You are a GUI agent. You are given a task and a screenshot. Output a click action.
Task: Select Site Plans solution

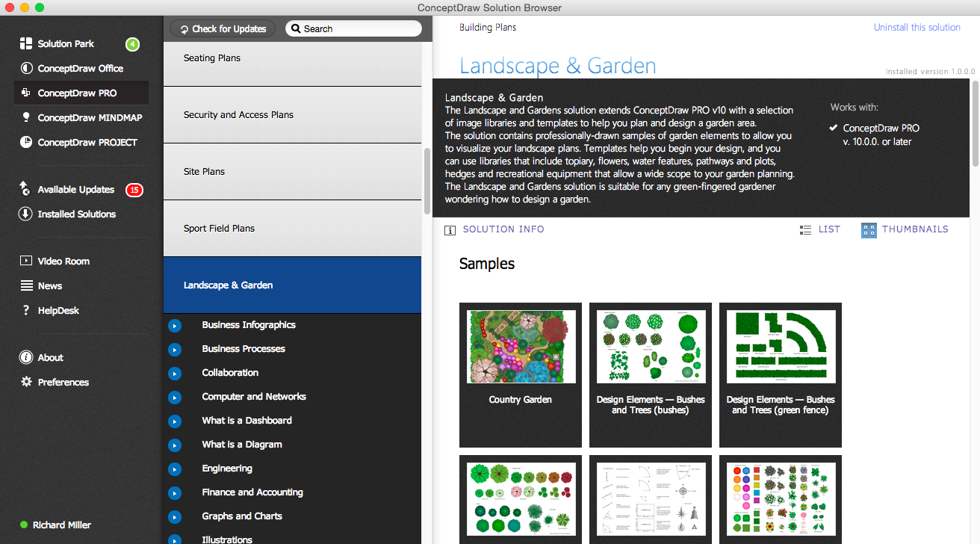292,172
